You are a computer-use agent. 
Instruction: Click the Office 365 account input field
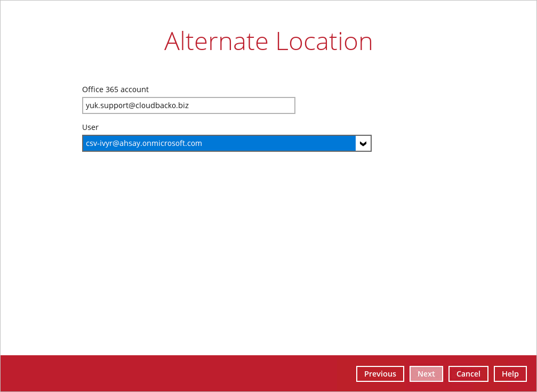pyautogui.click(x=189, y=105)
